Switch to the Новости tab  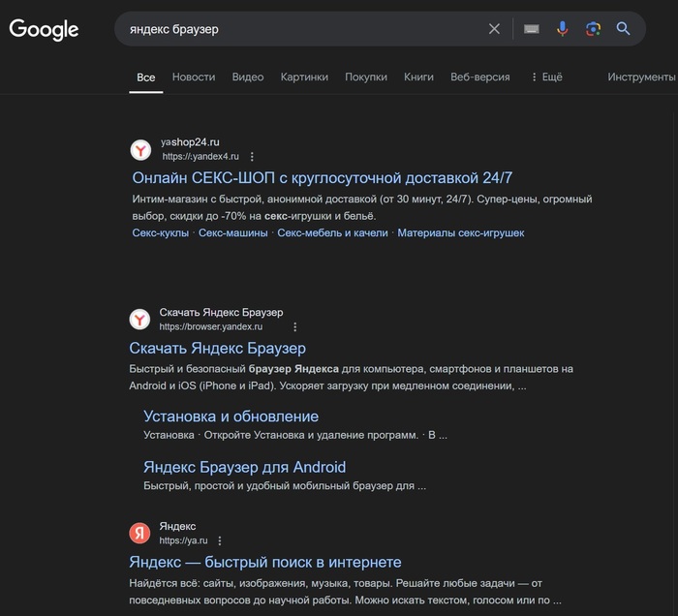pos(194,77)
